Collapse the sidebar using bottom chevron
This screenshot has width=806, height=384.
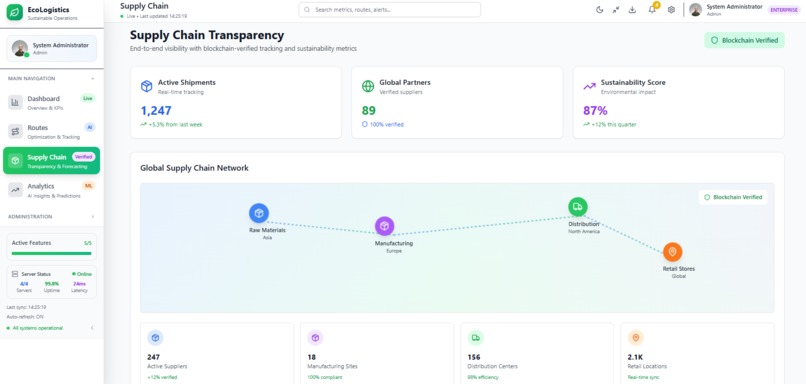click(92, 328)
